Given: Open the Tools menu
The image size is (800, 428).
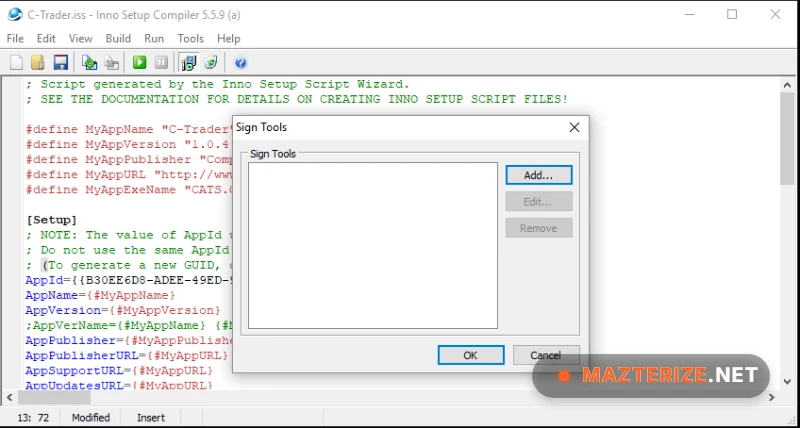Looking at the screenshot, I should (x=190, y=39).
